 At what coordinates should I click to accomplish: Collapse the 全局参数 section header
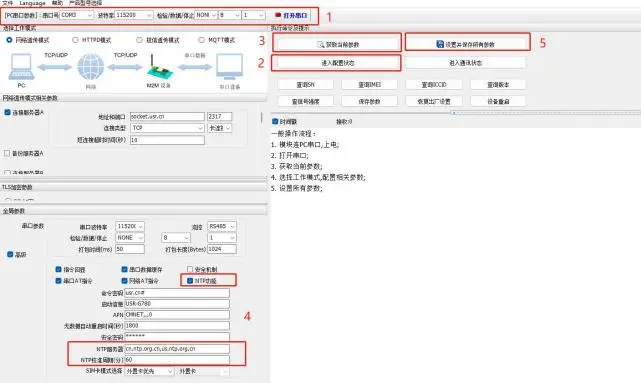pyautogui.click(x=134, y=211)
